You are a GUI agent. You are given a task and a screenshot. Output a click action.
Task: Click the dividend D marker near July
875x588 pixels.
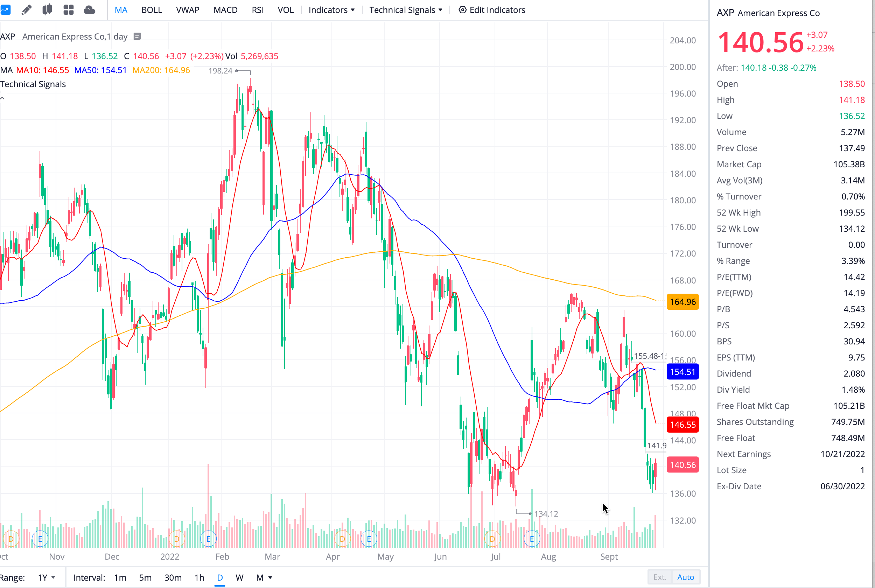492,539
